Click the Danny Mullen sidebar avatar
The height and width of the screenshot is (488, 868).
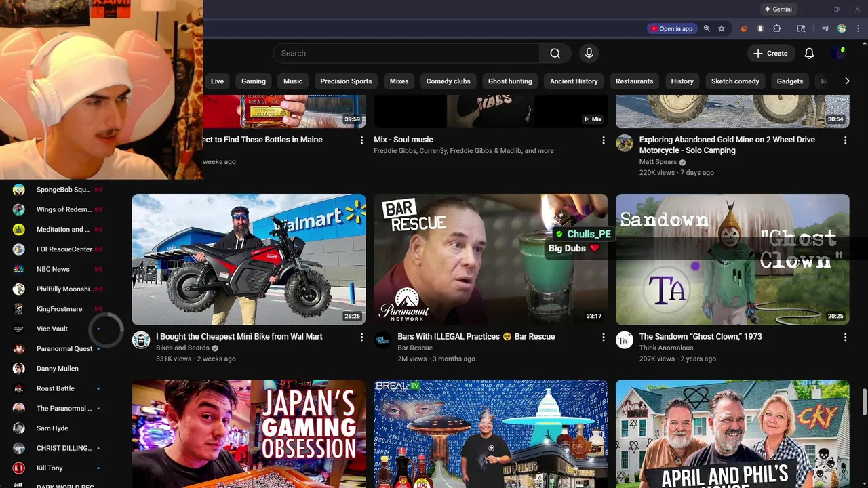(x=19, y=369)
